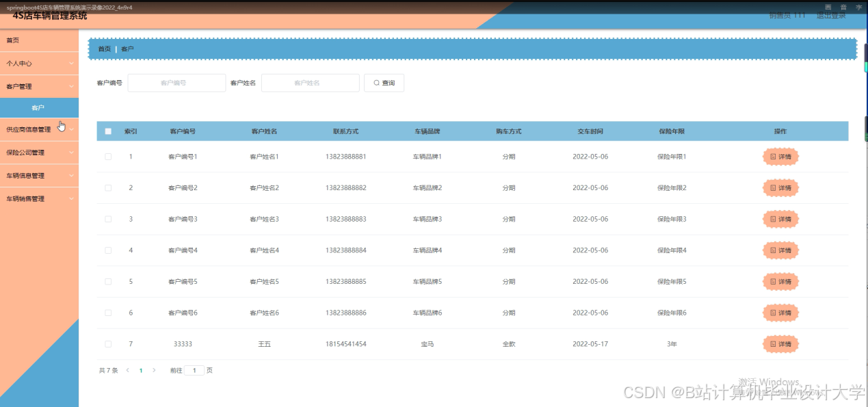Select the 客户 submenu item
868x407 pixels.
[39, 108]
